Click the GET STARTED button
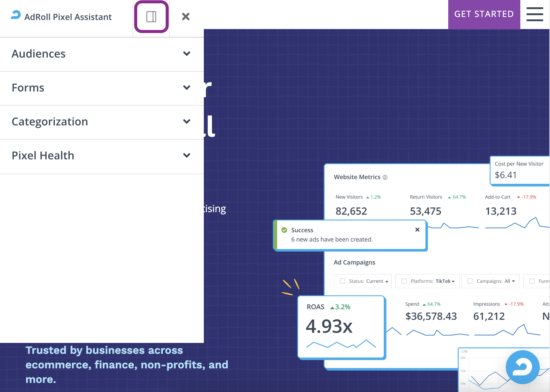 click(x=484, y=14)
